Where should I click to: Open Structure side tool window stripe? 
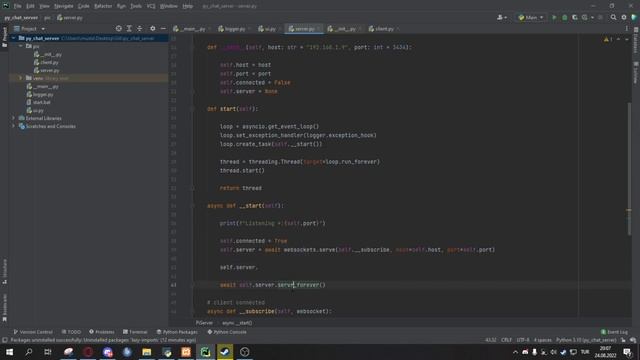[4, 271]
